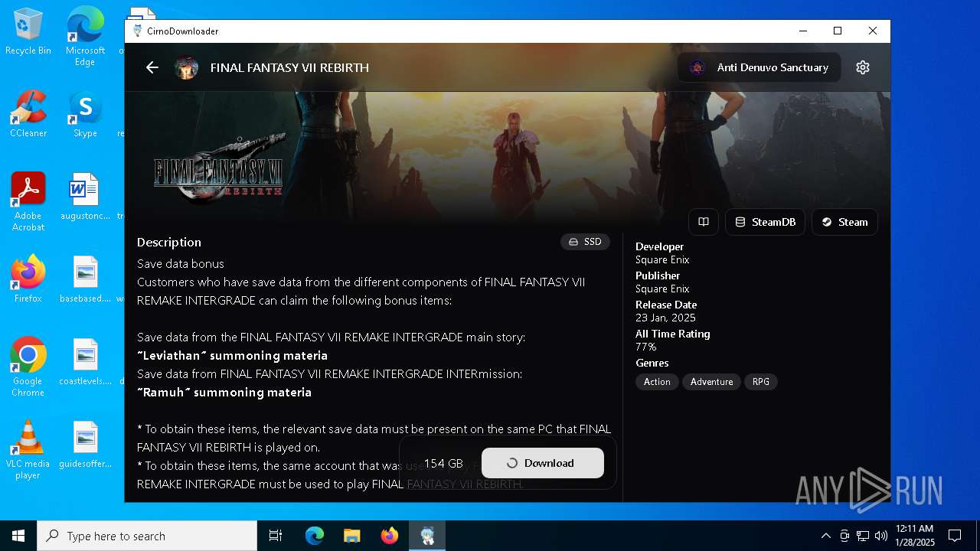Go back using the arrow in CirnoDownloader
The image size is (980, 551).
(152, 67)
